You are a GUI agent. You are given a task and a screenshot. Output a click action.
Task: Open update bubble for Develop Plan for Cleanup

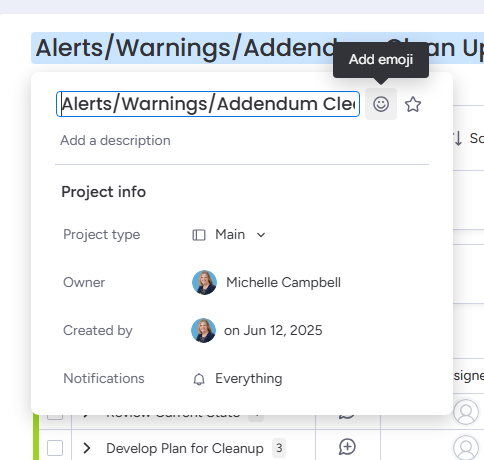(x=347, y=447)
